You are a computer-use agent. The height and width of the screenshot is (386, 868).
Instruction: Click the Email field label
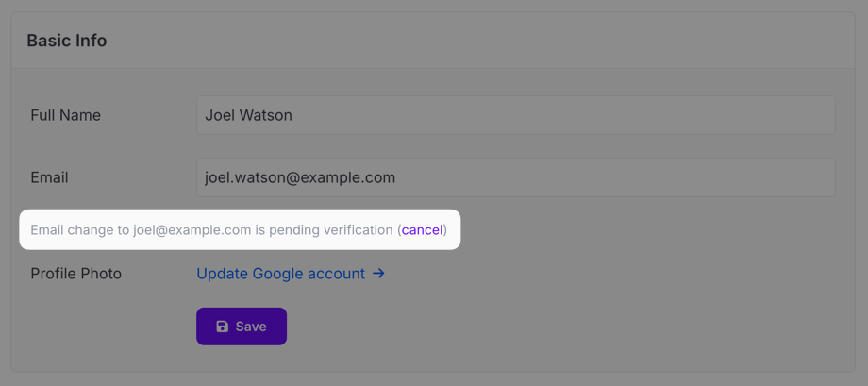tap(50, 177)
